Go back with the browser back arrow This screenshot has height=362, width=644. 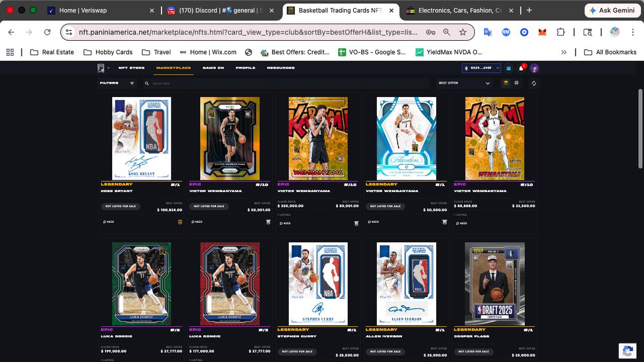pos(11,32)
